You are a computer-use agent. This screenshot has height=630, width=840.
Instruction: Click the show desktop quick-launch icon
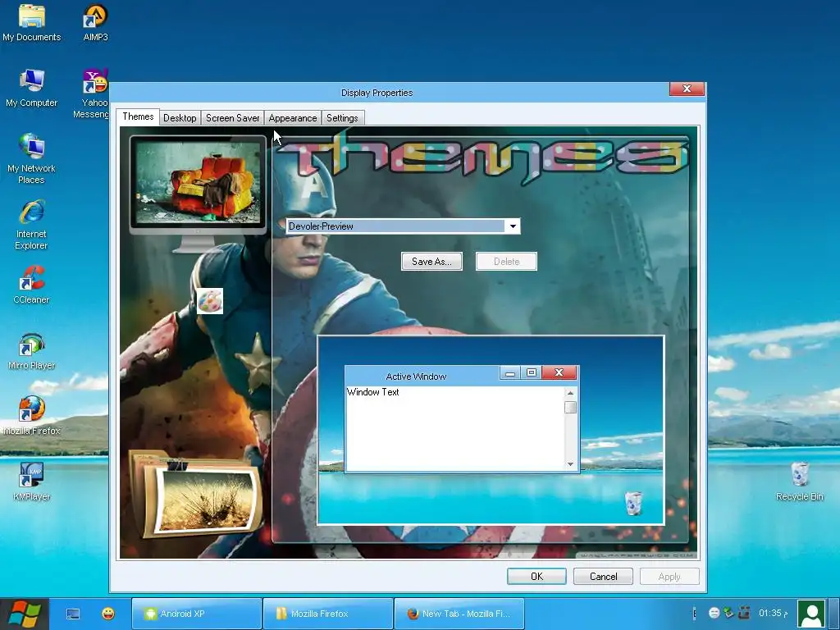(73, 614)
